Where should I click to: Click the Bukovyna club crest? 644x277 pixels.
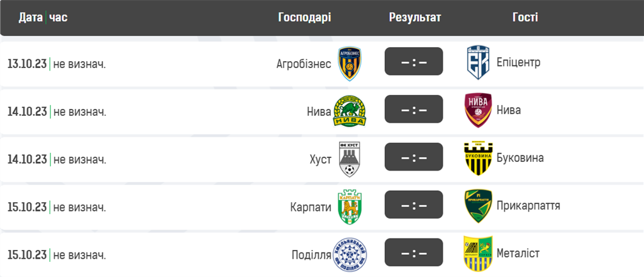coord(478,159)
